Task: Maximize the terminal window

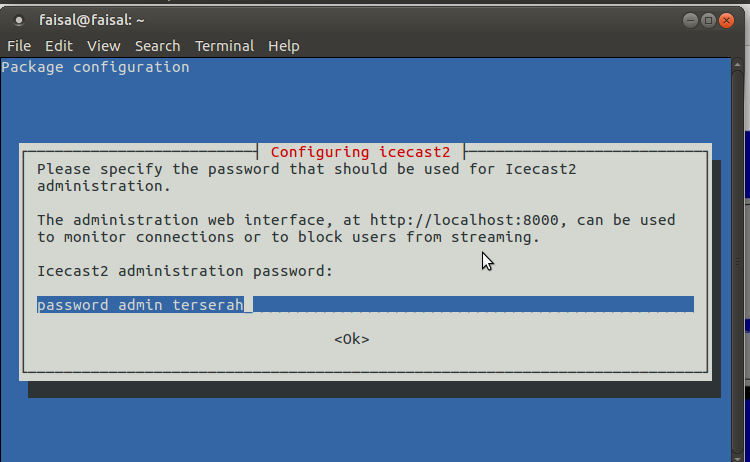Action: [x=709, y=19]
